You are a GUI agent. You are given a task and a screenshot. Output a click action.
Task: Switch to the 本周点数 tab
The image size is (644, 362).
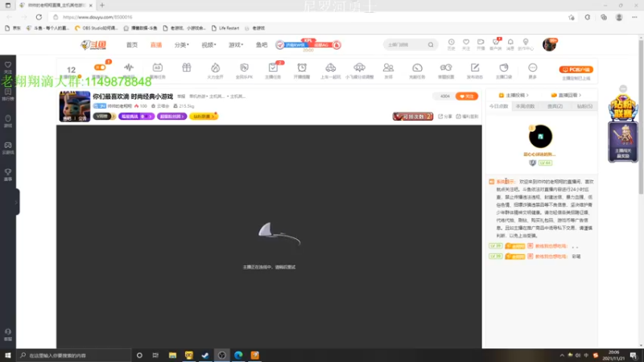[525, 106]
